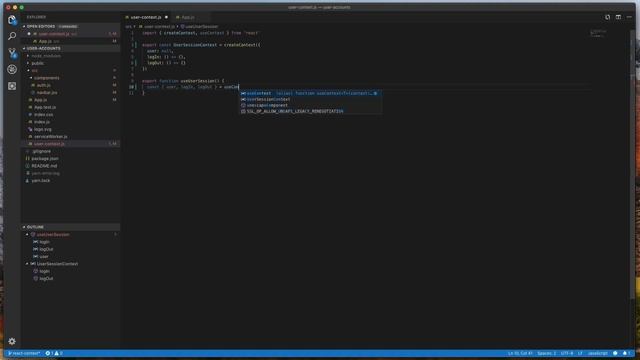Image resolution: width=640 pixels, height=360 pixels.
Task: Select App.js in Open Editors list
Action: (x=70, y=41)
